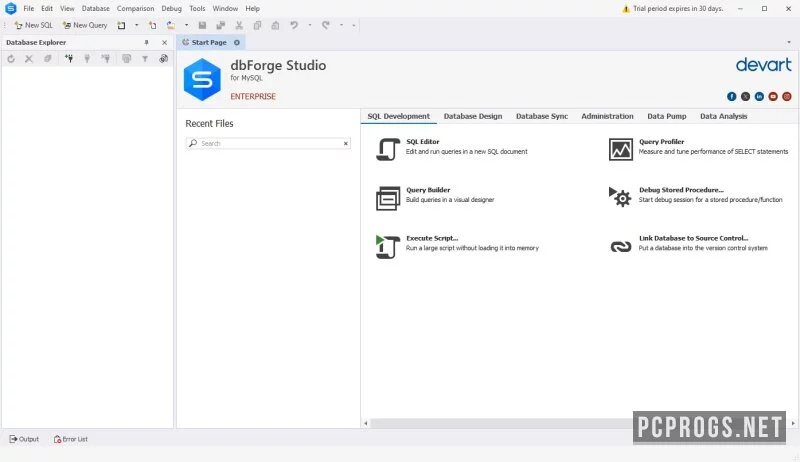
Task: Switch to the Data Analysis tab
Action: (x=723, y=116)
